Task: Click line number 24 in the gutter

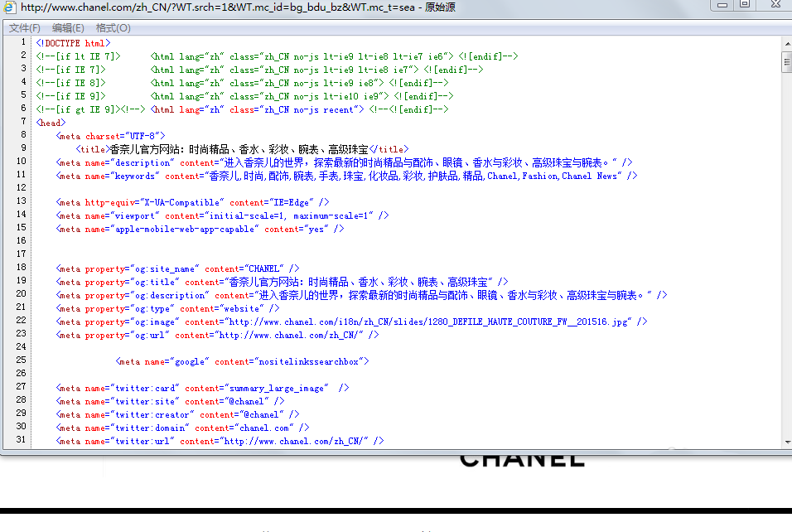Action: pos(22,346)
